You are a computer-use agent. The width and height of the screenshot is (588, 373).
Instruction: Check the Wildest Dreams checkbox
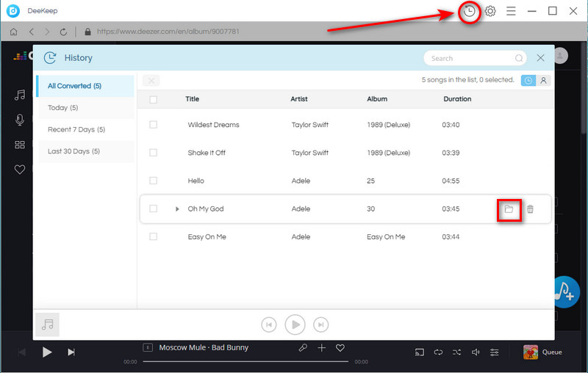tap(153, 125)
